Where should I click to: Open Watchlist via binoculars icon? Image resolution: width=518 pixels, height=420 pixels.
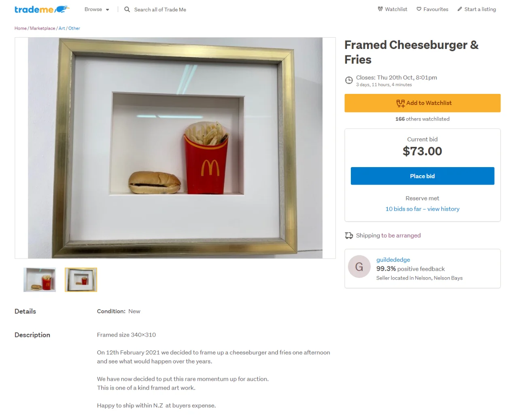tap(380, 9)
